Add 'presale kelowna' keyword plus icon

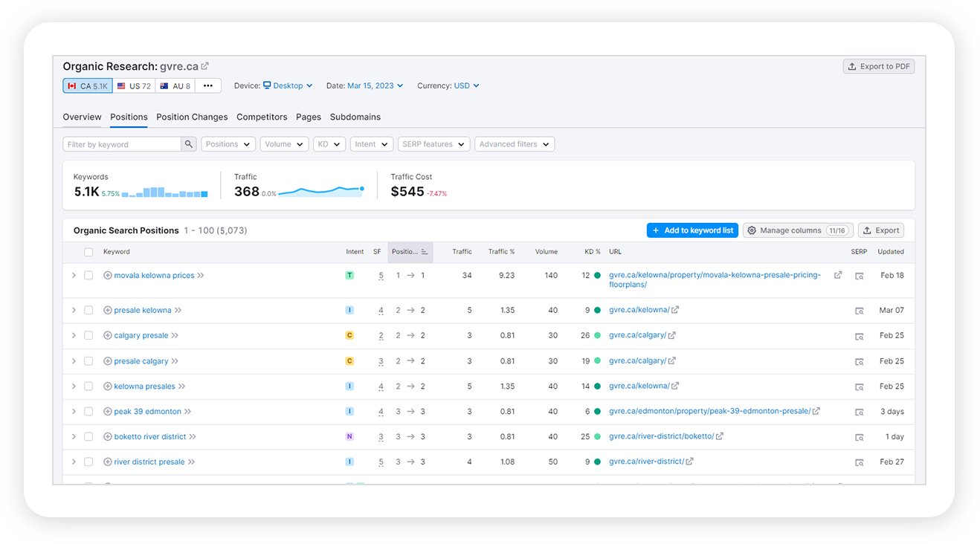tap(108, 310)
